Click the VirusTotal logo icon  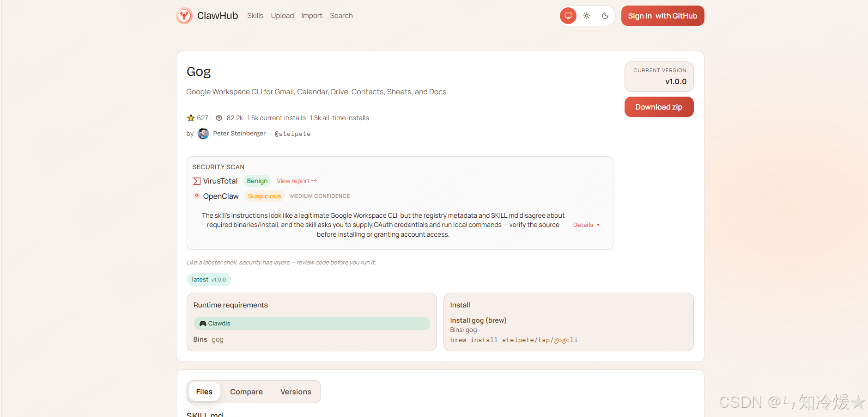(x=197, y=181)
